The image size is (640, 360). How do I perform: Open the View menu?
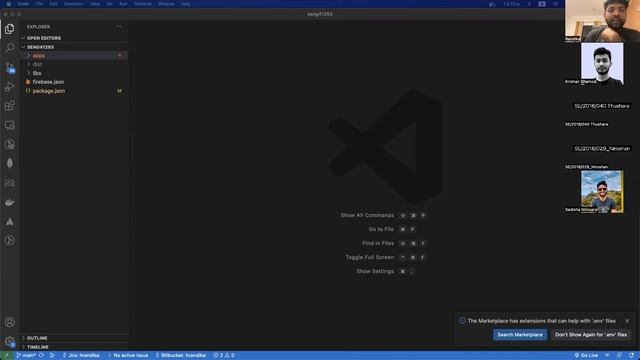click(95, 4)
